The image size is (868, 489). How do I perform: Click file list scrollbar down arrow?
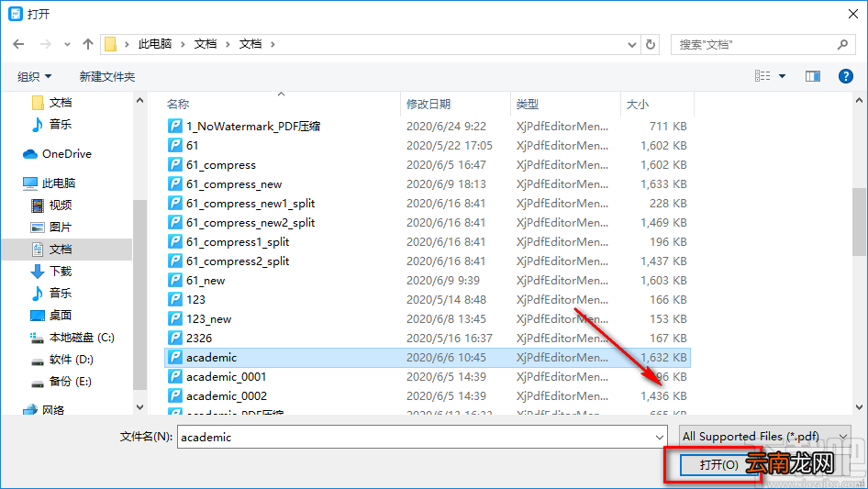[x=859, y=407]
